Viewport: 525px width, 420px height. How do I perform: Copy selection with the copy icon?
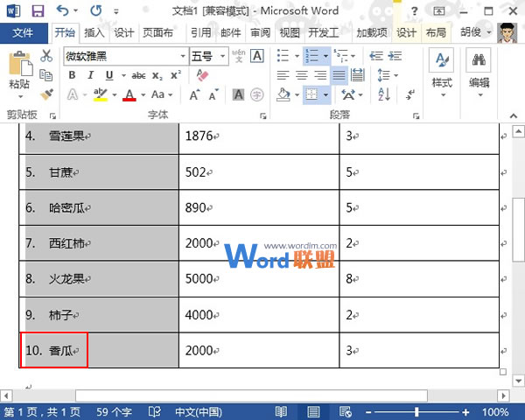[x=45, y=75]
